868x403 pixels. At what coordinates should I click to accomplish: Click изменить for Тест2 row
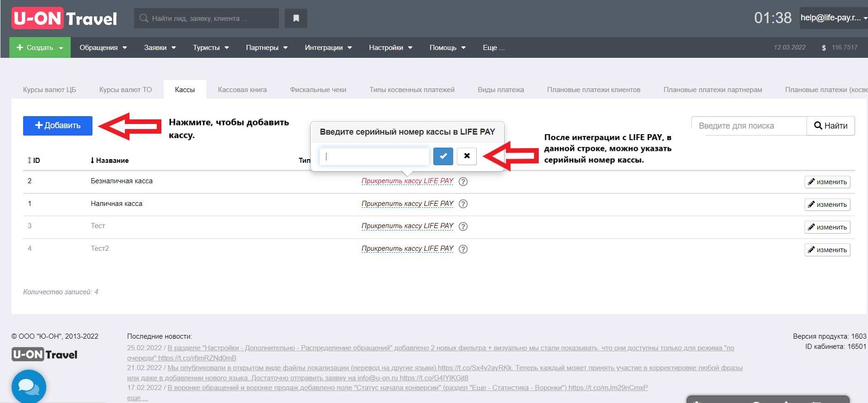click(827, 250)
